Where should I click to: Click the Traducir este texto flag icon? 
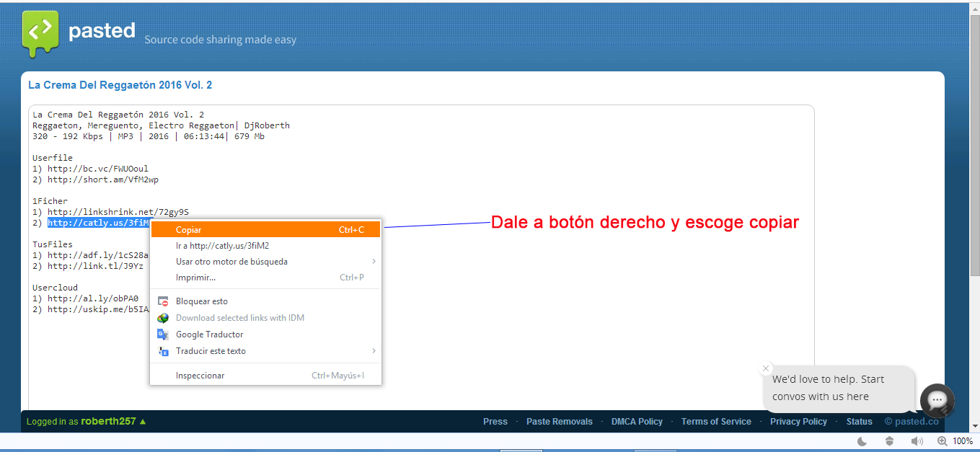pos(164,351)
